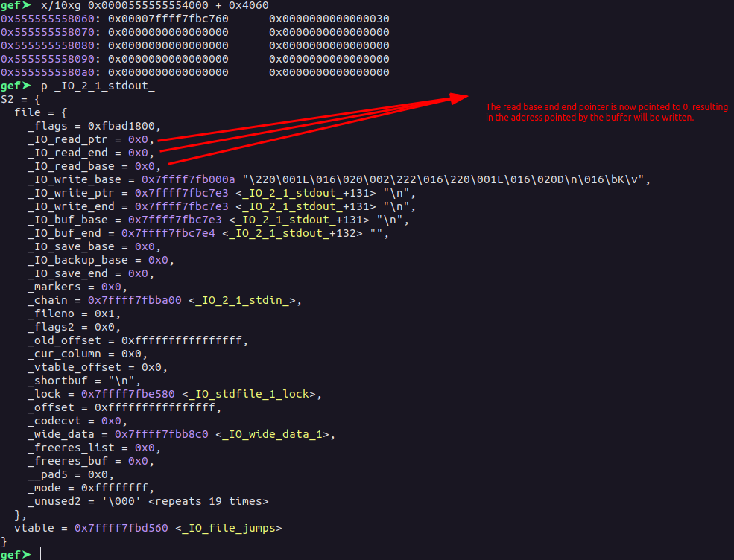This screenshot has height=560, width=734.
Task: Click the _cur_column = 0x0 line
Action: tap(87, 354)
